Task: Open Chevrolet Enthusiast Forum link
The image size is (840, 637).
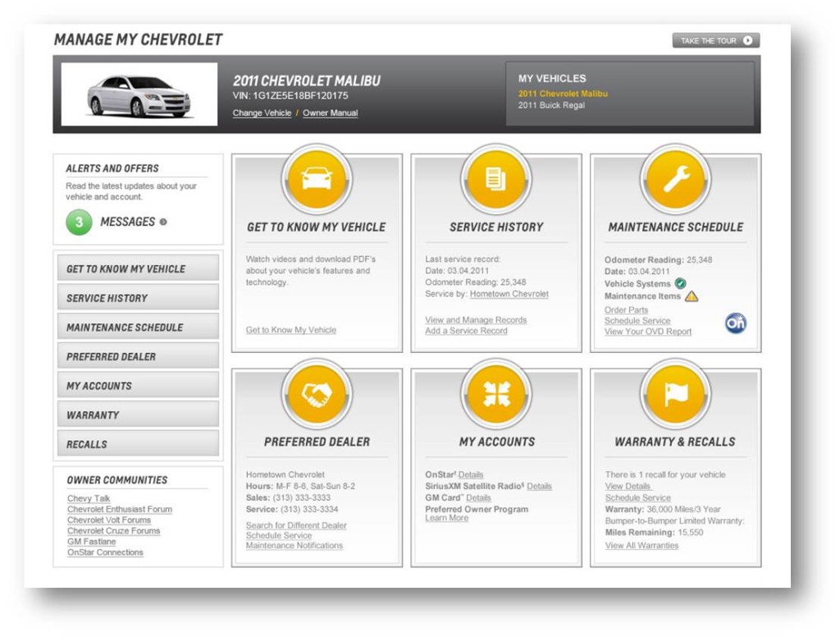Action: (x=120, y=509)
